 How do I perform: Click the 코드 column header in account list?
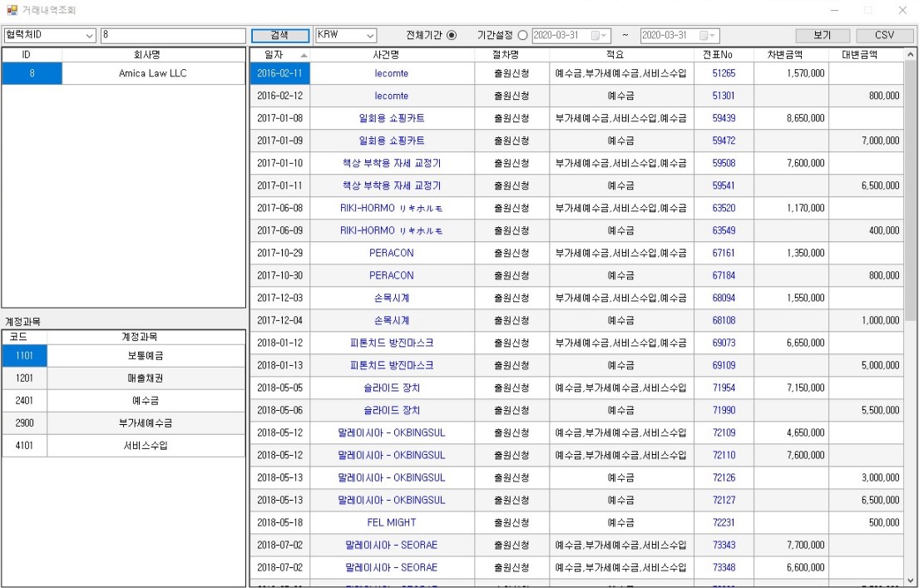pos(25,337)
